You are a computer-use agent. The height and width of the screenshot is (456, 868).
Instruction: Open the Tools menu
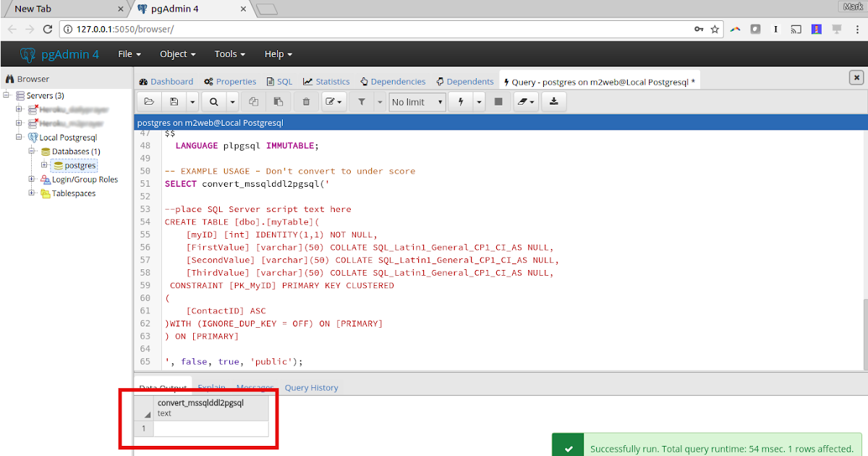229,54
